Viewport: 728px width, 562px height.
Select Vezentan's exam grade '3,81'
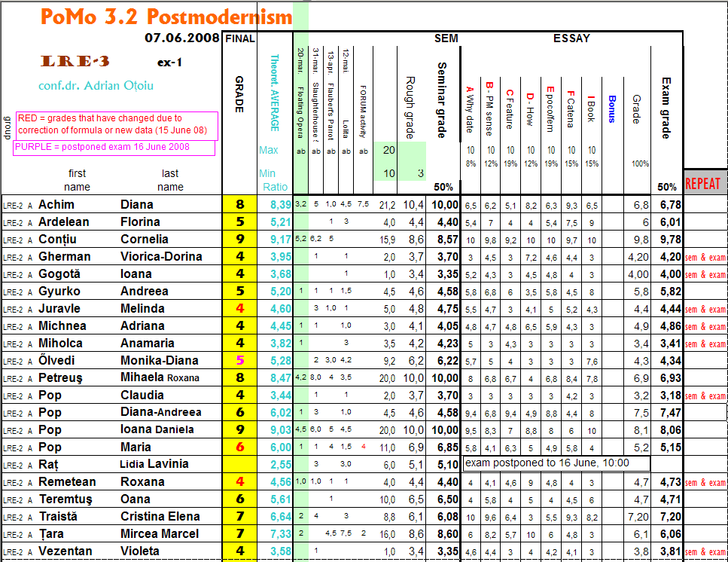click(x=671, y=551)
